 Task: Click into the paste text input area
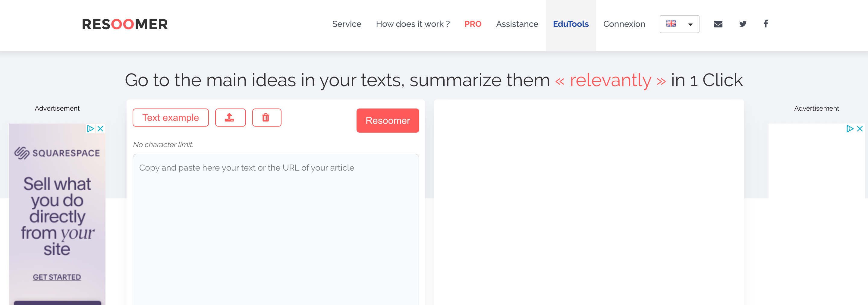276,229
